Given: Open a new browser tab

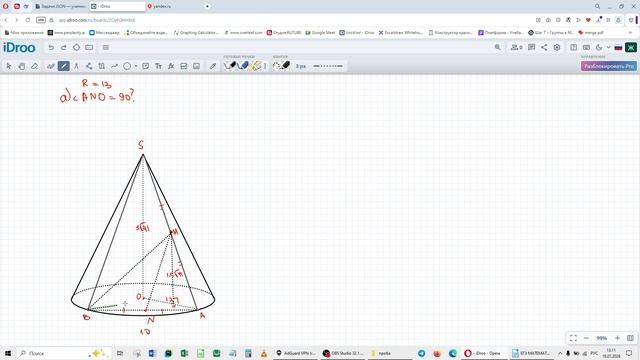Looking at the screenshot, I should point(207,6).
